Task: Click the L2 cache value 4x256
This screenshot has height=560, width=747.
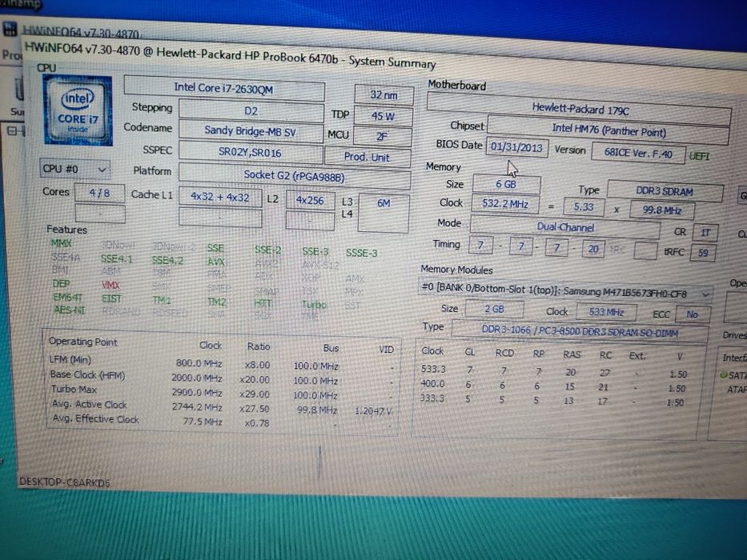Action: pyautogui.click(x=310, y=201)
